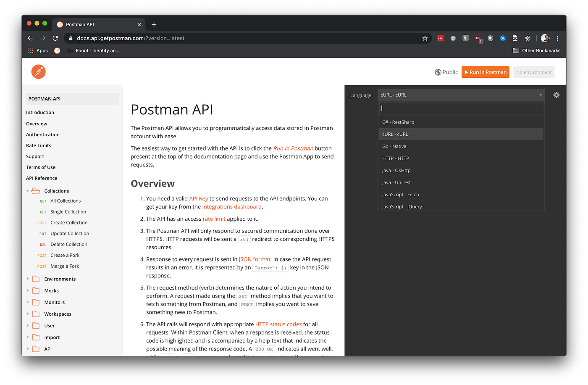
Task: Click the Public globe icon
Action: tap(437, 72)
